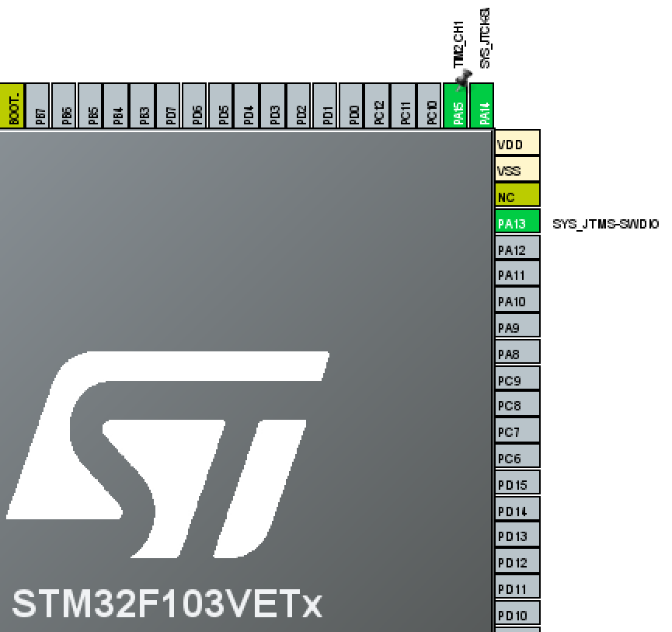Select pin PD13 on the right edge
Viewport: 672px width, 632px height.
pyautogui.click(x=517, y=535)
